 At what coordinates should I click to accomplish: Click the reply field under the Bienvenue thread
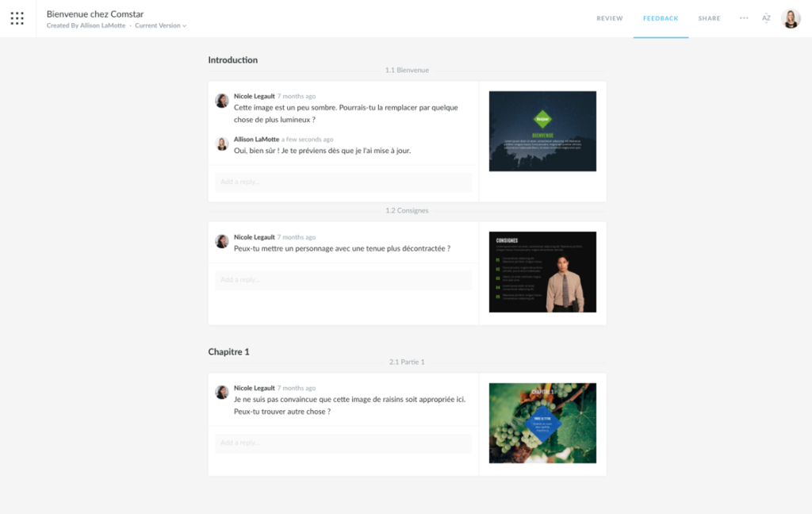pos(343,182)
